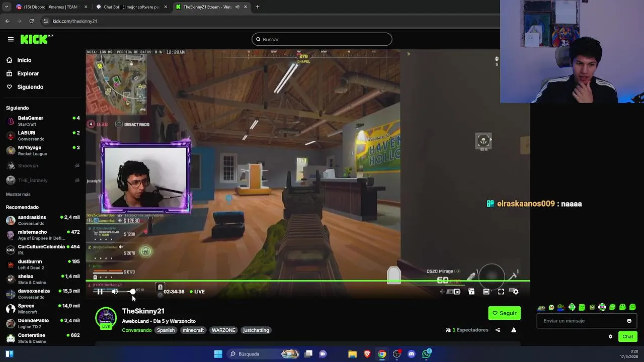
Task: Open BelaGamer followed channel
Action: click(43, 121)
